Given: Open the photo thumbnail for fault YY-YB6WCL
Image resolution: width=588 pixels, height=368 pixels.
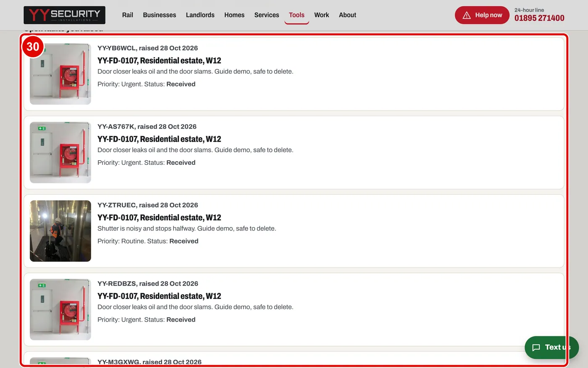Looking at the screenshot, I should click(x=60, y=74).
